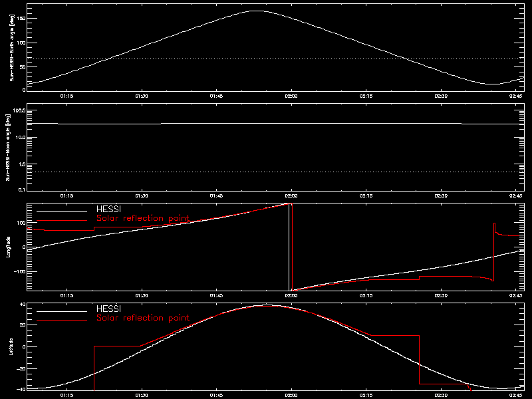Click the 20 tick on Latitude axis

click(23, 325)
